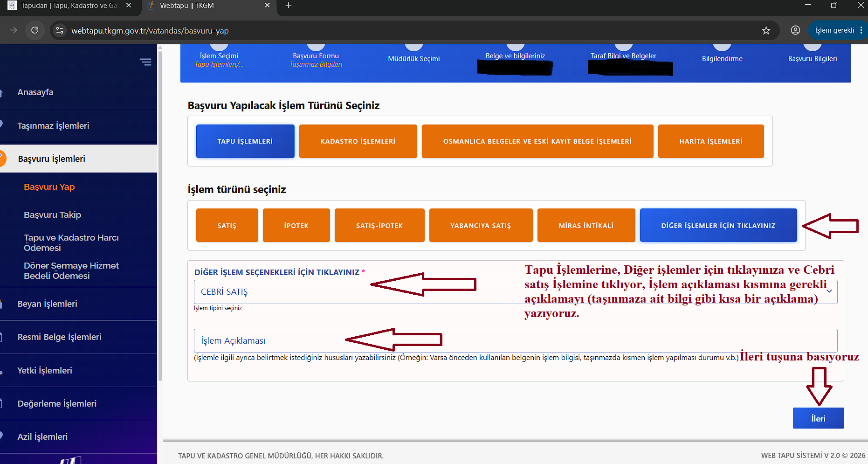The height and width of the screenshot is (464, 868).
Task: Expand Taşınmaz İşlemleri sidebar menu
Action: [53, 125]
